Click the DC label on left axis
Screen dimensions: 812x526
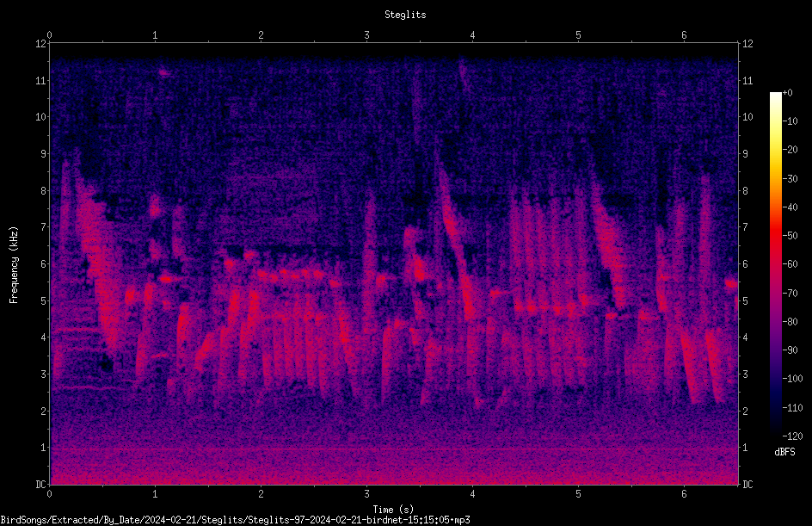coord(41,484)
